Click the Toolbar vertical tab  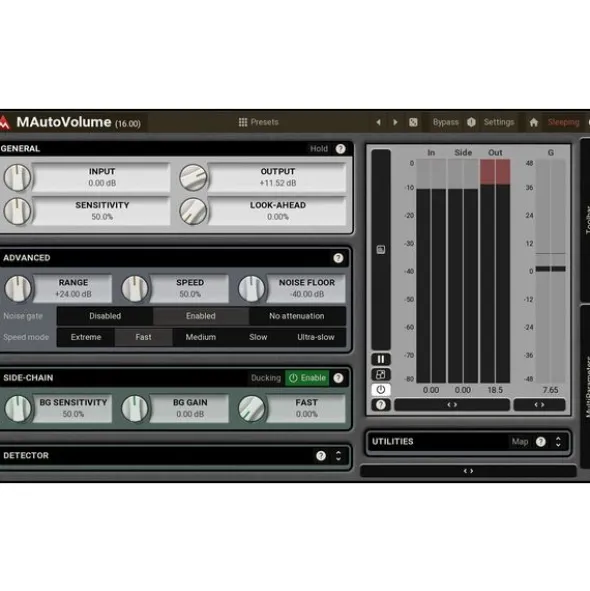(x=586, y=220)
